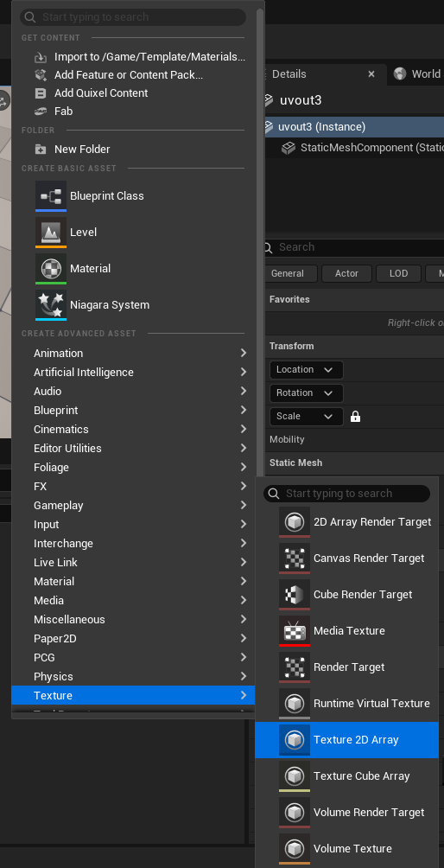Open the Input advanced asset category
Screen dimensions: 444x868
coord(133,524)
